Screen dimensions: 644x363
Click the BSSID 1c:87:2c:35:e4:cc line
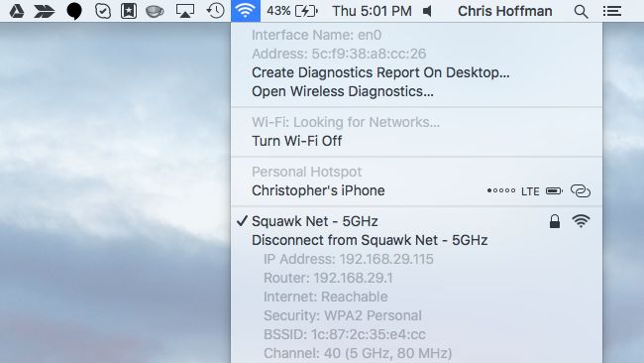(x=344, y=334)
